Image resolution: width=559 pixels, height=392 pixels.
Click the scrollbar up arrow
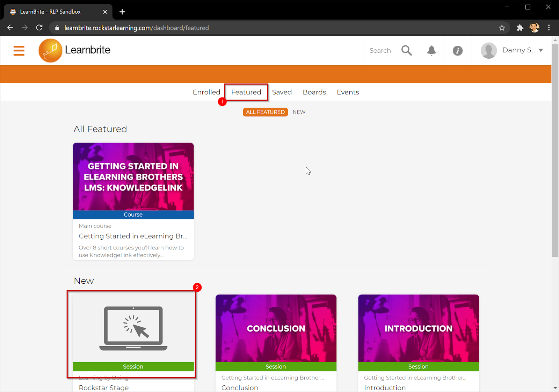click(x=555, y=40)
